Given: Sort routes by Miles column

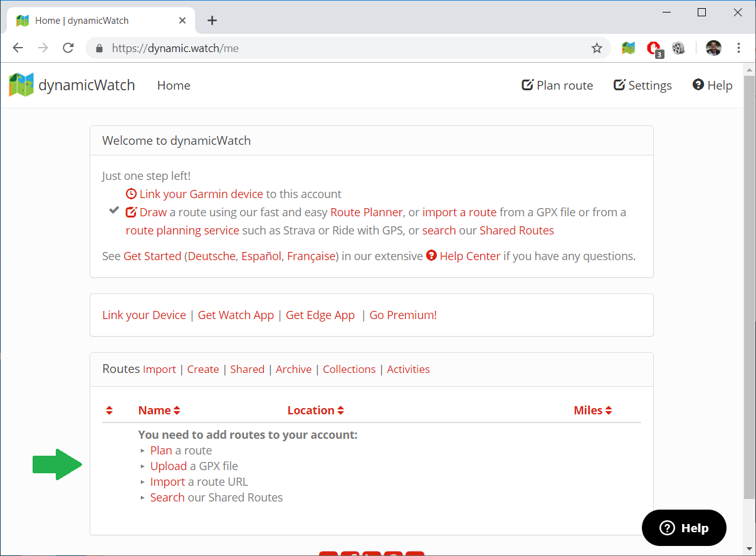Looking at the screenshot, I should [x=592, y=411].
